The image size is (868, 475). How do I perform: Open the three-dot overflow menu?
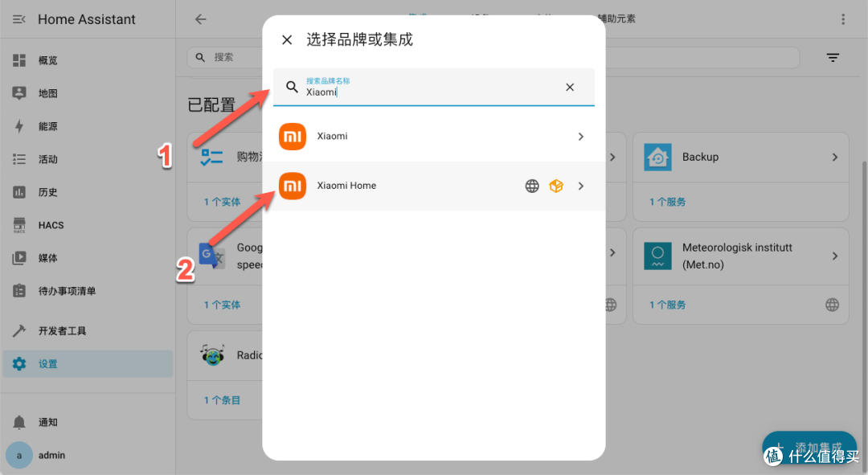(x=843, y=19)
